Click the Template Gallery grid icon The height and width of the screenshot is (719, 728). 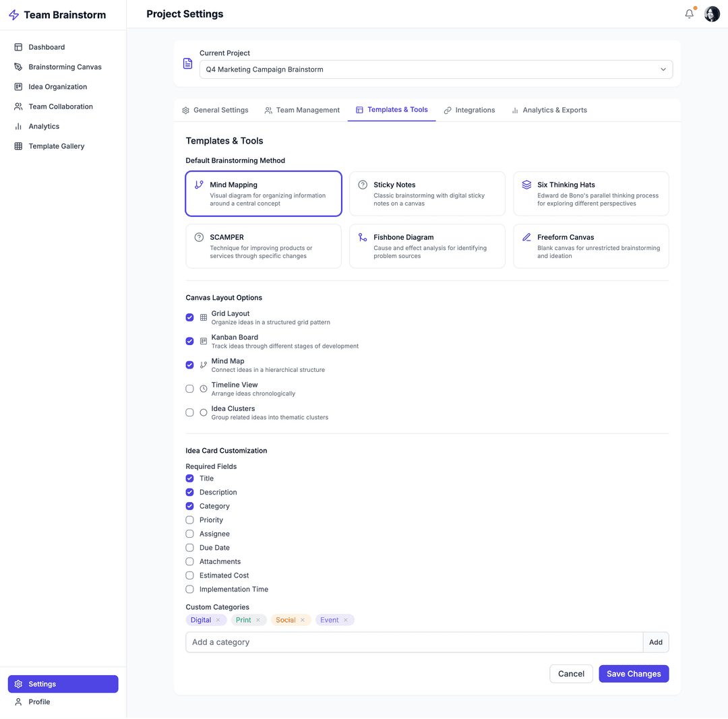18,146
